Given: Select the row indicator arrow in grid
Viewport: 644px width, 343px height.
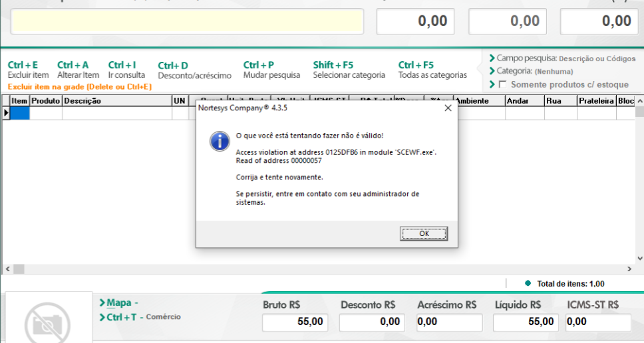Looking at the screenshot, I should pos(7,114).
